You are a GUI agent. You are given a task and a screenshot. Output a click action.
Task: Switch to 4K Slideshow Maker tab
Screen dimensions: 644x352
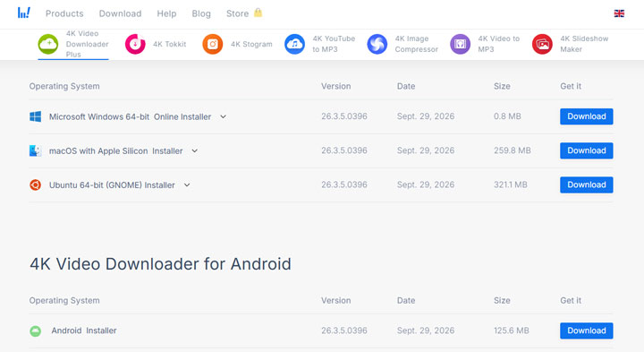tap(571, 44)
